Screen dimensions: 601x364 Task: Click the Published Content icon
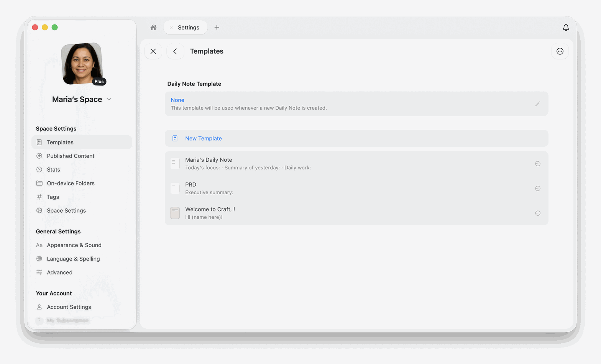click(x=39, y=156)
